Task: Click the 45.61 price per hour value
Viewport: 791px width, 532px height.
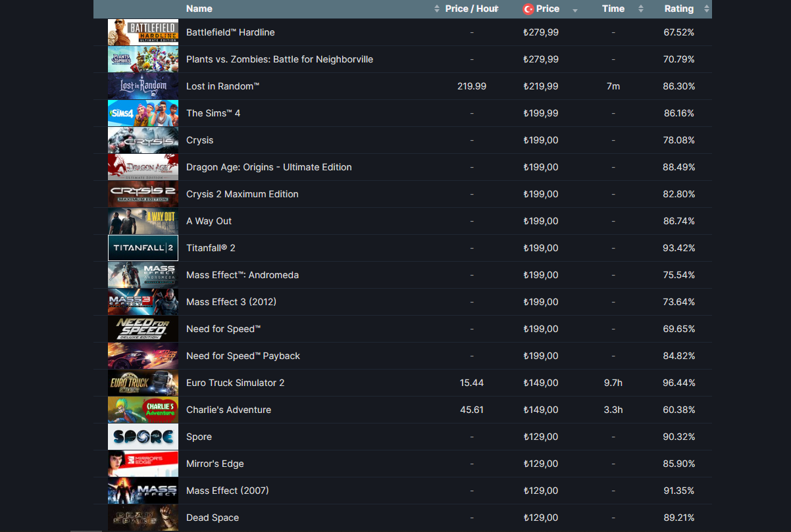Action: [472, 410]
